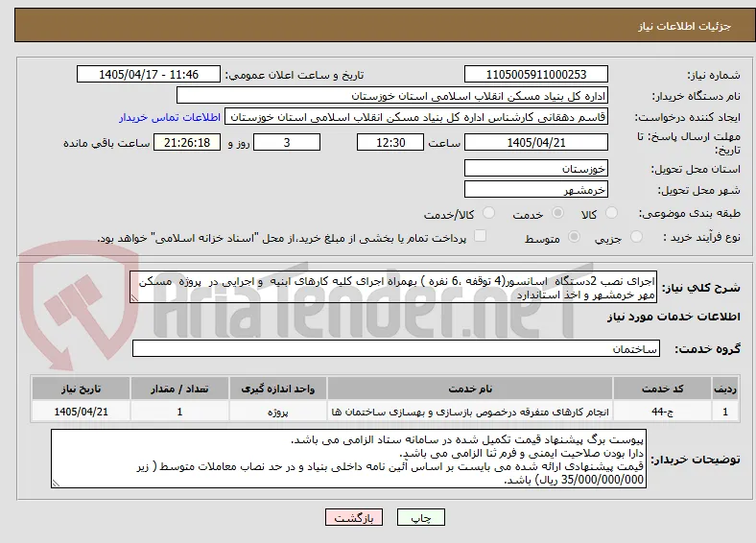Viewport: 756px width, 543px height.
Task: Click the buyer organization name field
Action: pyautogui.click(x=392, y=96)
